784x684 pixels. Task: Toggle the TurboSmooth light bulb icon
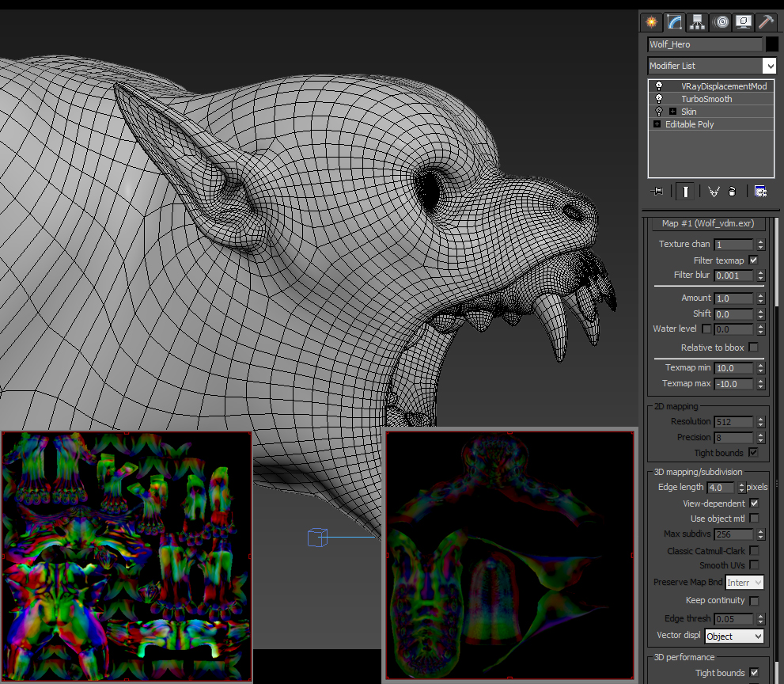(659, 99)
